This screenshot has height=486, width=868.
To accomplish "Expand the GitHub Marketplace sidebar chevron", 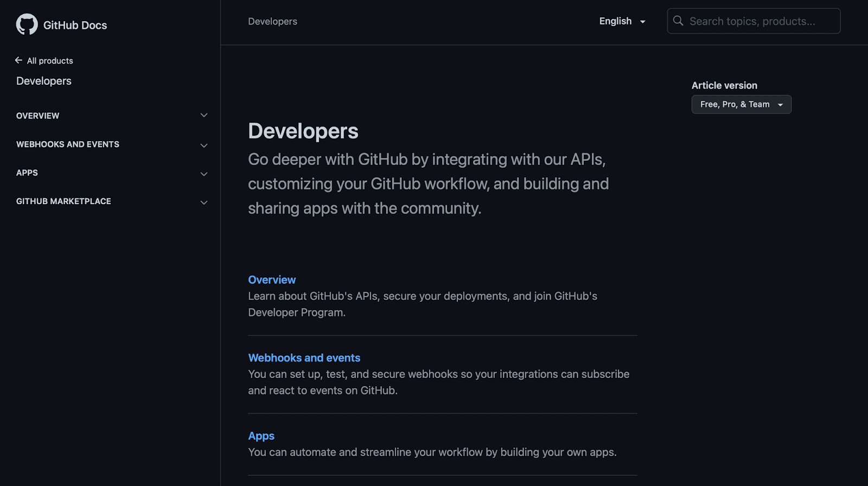I will tap(204, 203).
